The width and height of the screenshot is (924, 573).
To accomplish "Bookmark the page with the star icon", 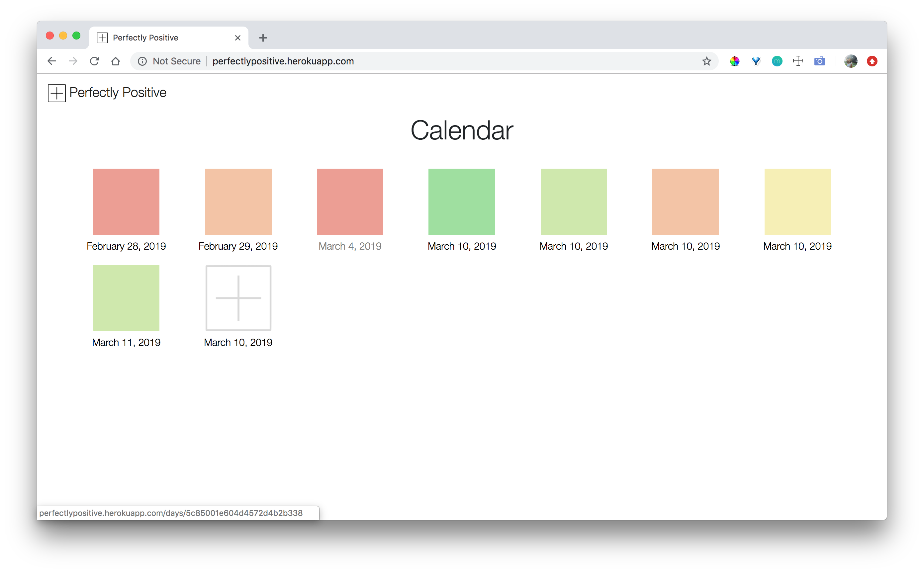I will 706,61.
